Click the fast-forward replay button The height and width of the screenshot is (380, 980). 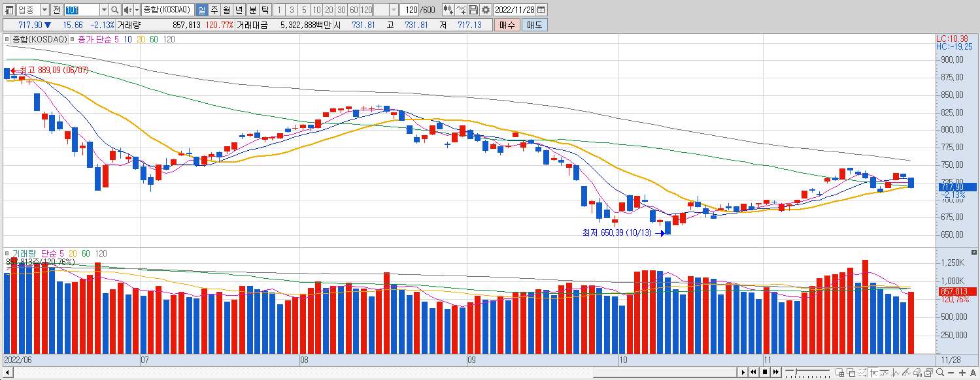[776, 372]
